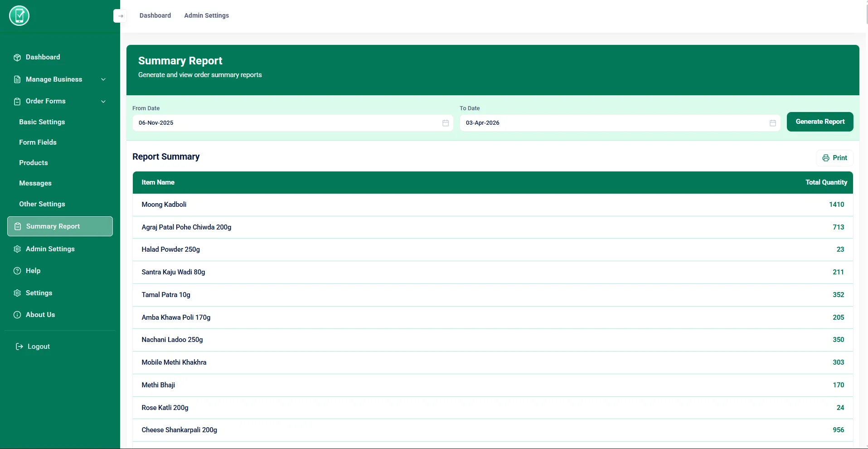Open the From Date calendar icon
Screen dimensions: 868x449
446,123
